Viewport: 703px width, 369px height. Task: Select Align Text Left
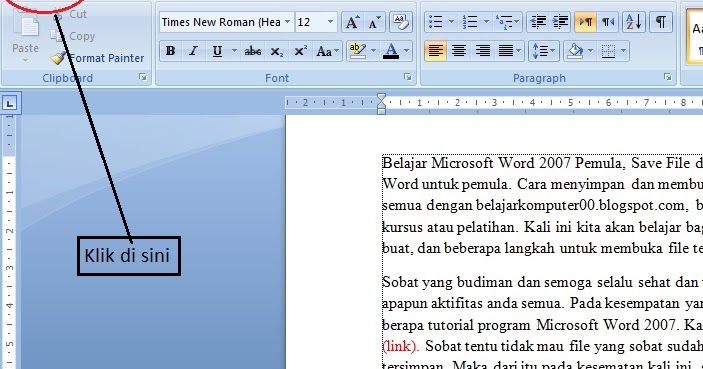coord(435,51)
